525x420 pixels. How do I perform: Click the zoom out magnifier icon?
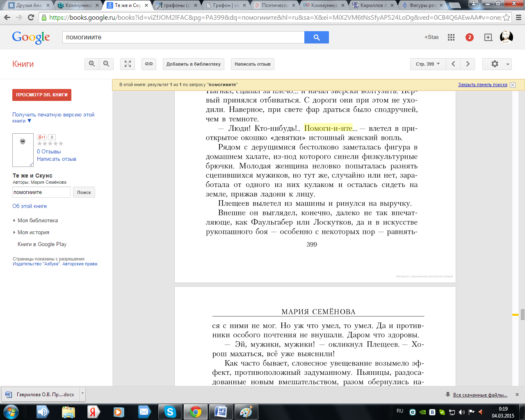(x=106, y=64)
